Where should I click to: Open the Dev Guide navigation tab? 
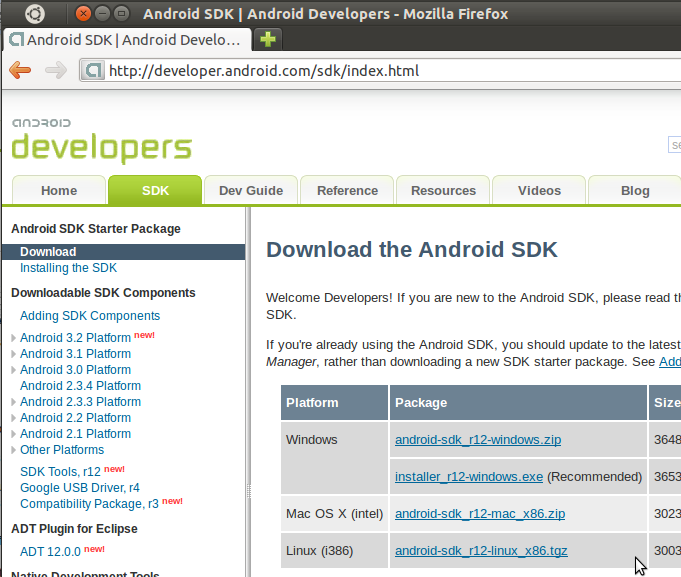pyautogui.click(x=251, y=190)
